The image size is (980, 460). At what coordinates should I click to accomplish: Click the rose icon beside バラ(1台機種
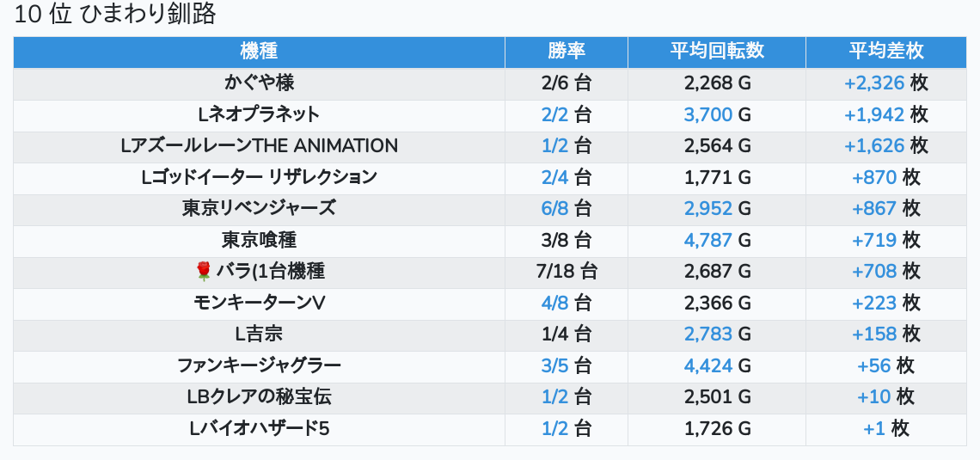click(x=204, y=272)
